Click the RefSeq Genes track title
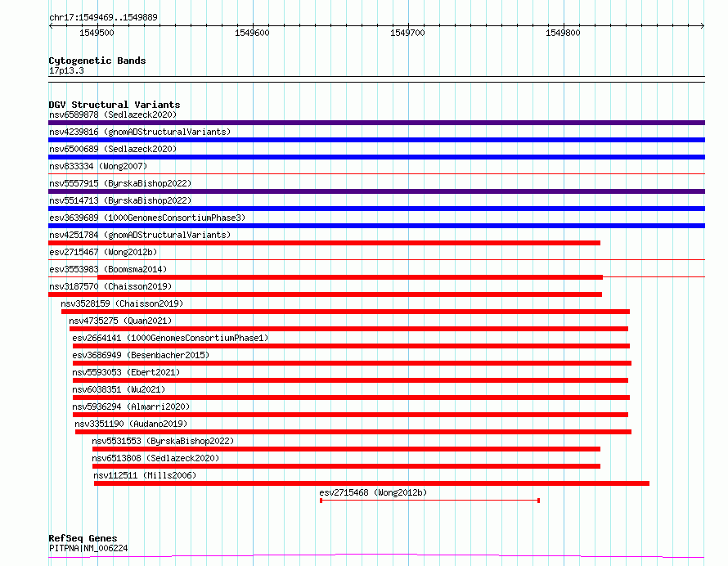The height and width of the screenshot is (566, 728). tap(83, 538)
